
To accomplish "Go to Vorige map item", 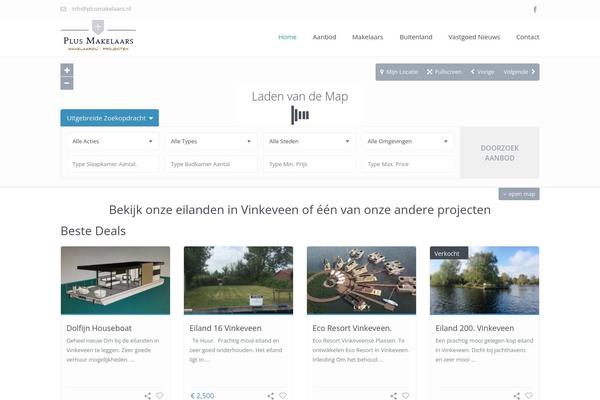I will (x=483, y=72).
